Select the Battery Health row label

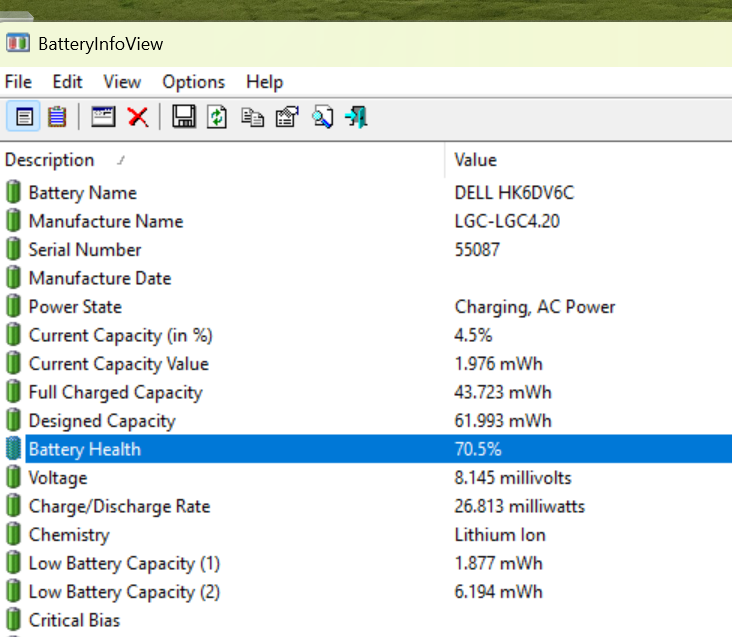84,449
